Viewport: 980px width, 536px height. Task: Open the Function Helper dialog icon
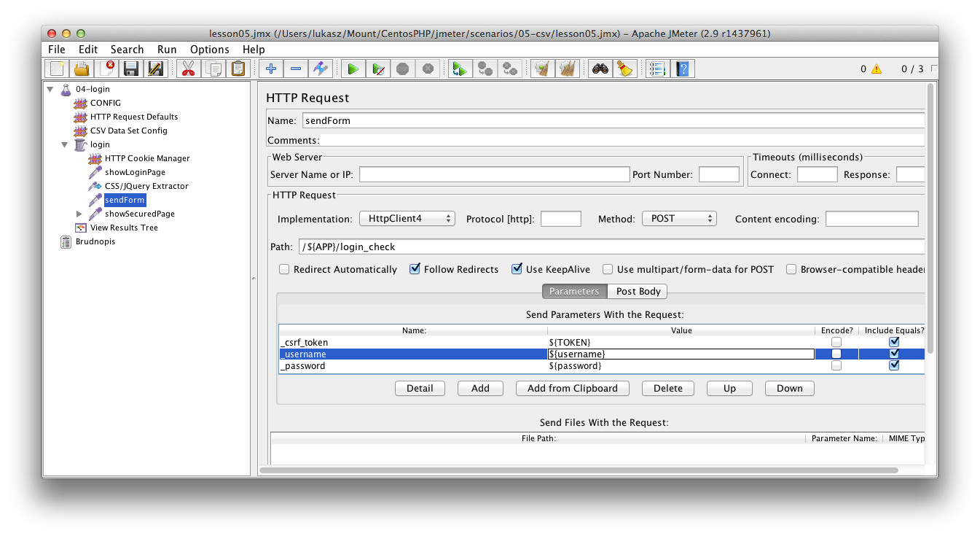pyautogui.click(x=657, y=69)
